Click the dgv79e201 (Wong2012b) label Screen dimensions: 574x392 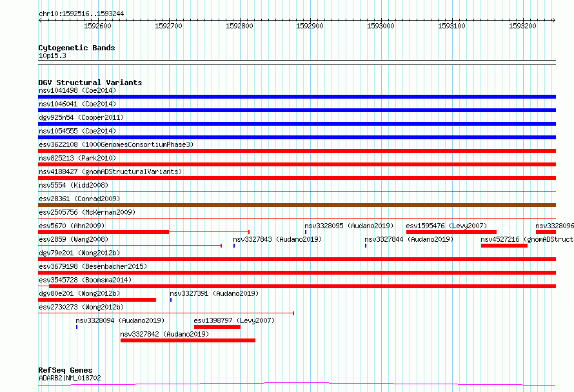pyautogui.click(x=79, y=253)
